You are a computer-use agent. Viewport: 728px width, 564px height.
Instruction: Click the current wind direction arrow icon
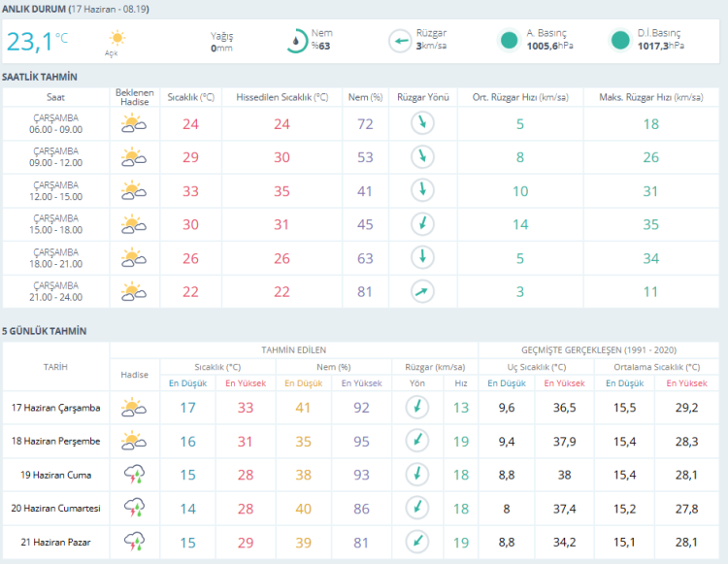click(x=400, y=41)
